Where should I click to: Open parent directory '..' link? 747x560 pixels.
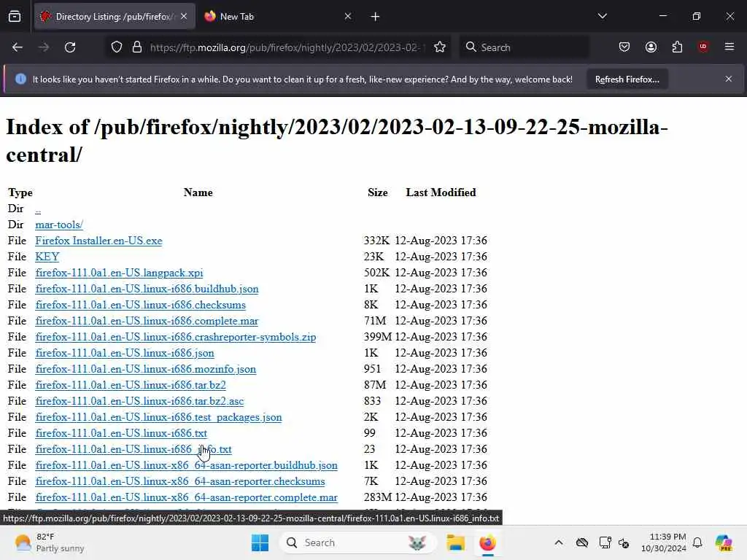38,209
